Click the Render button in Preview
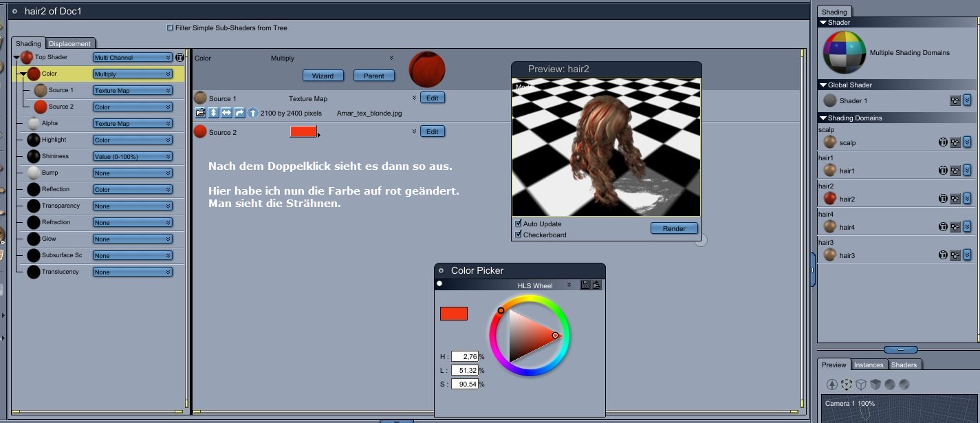Screen dimensions: 980x423 674,228
